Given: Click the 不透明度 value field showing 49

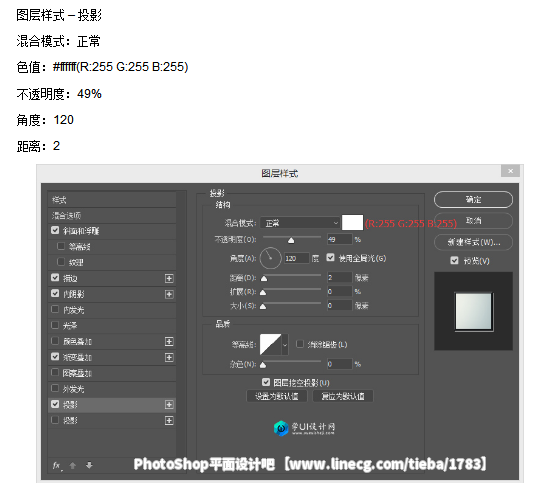Looking at the screenshot, I should pyautogui.click(x=339, y=239).
